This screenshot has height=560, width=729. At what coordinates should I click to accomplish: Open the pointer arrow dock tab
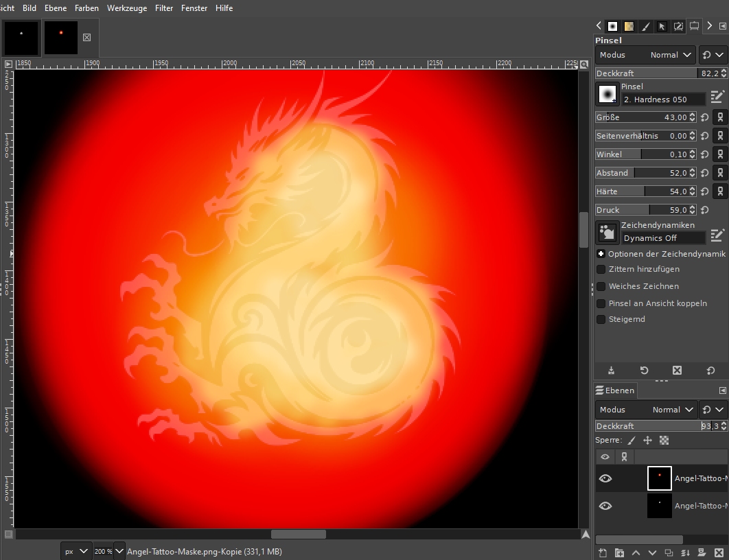point(662,27)
